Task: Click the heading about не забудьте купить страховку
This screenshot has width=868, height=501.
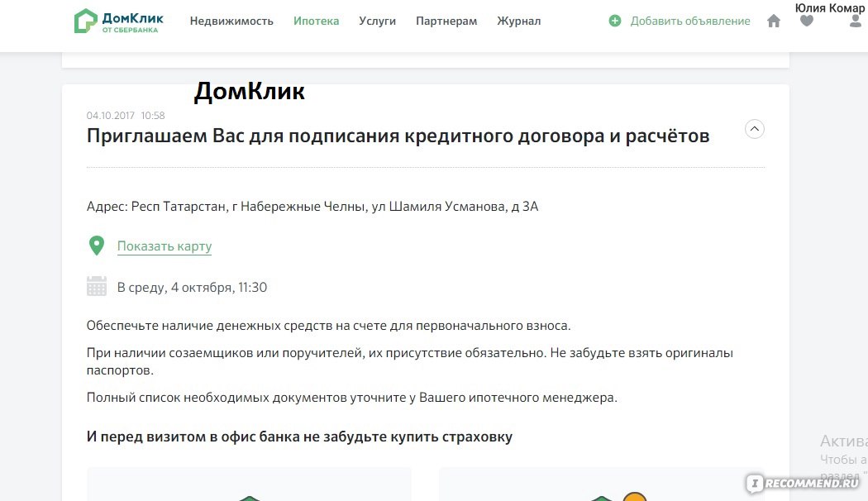Action: point(299,437)
